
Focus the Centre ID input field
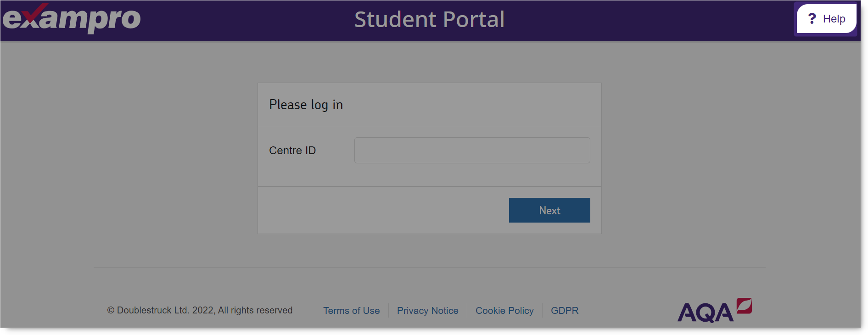472,150
